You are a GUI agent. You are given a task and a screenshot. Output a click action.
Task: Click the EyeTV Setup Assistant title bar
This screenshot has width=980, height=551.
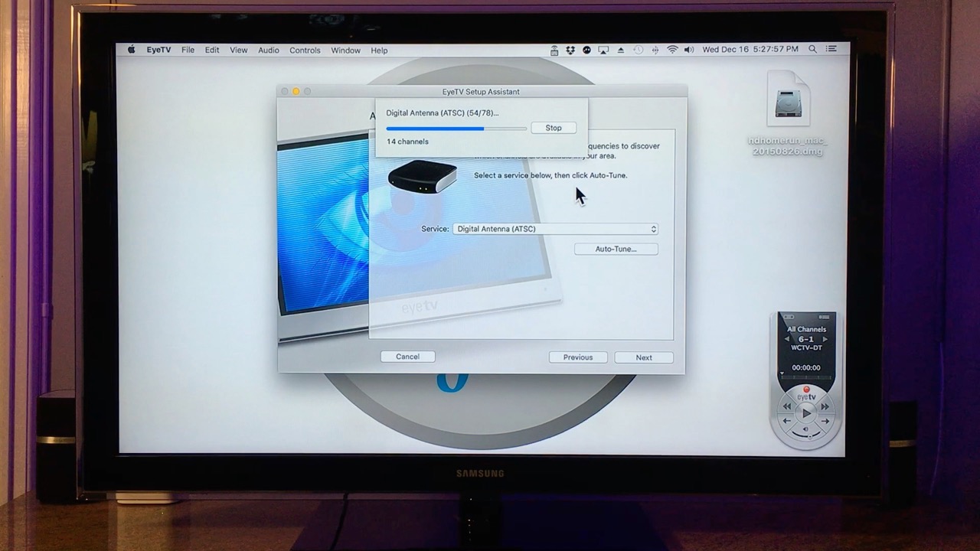[482, 92]
